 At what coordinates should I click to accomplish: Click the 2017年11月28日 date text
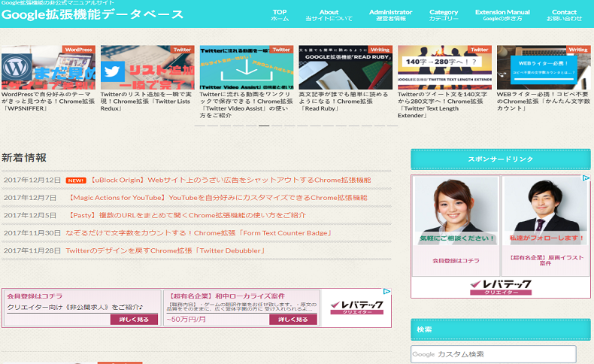(32, 250)
